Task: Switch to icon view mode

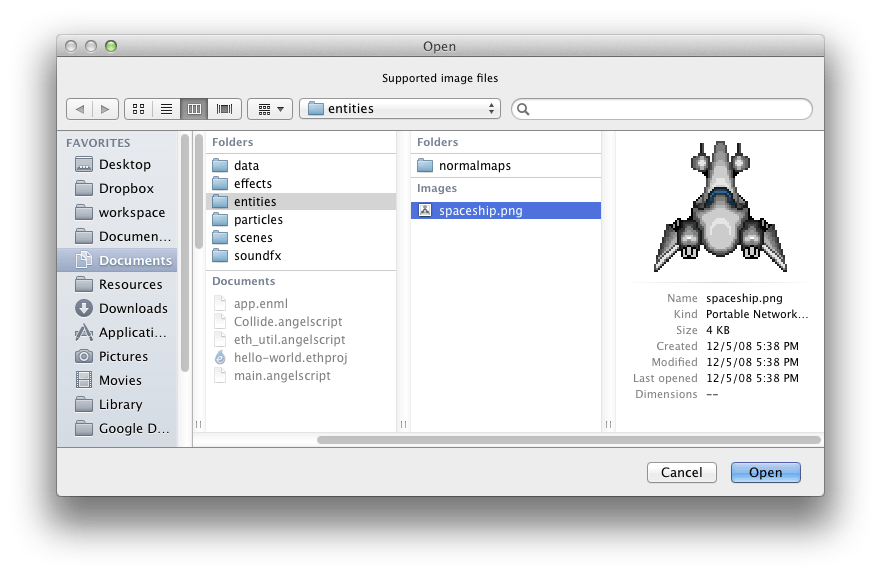Action: coord(139,108)
